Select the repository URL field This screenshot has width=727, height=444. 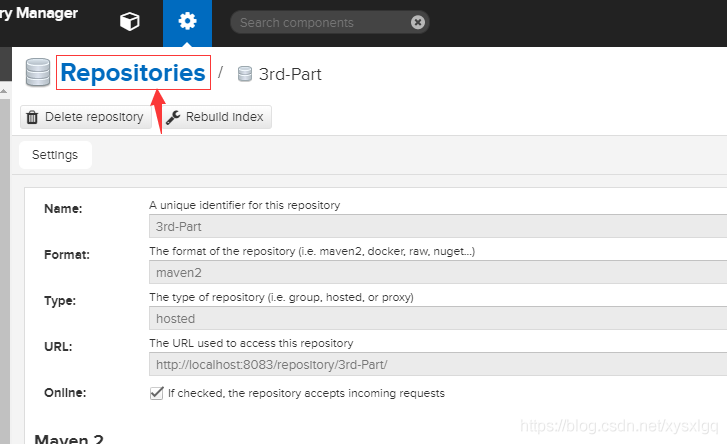coord(436,364)
